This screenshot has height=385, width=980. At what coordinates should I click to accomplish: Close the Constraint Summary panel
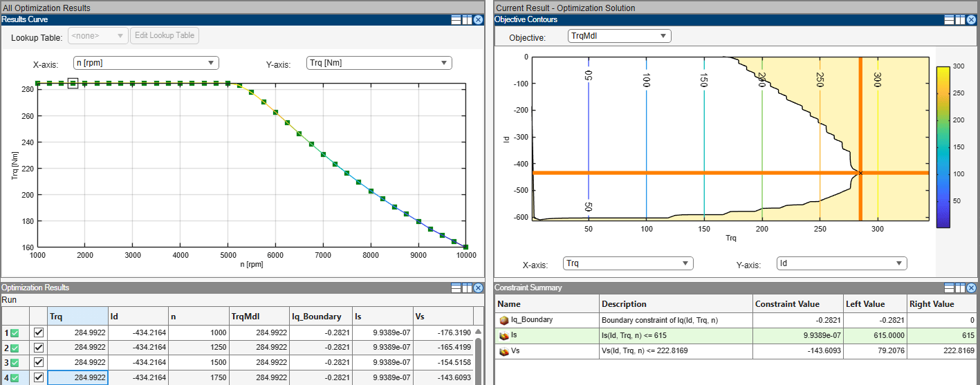coord(972,288)
